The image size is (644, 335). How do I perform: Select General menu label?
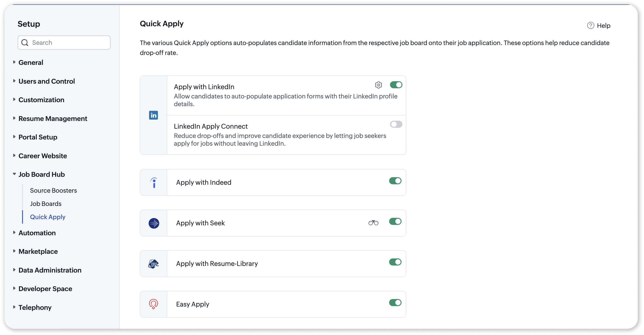[31, 62]
